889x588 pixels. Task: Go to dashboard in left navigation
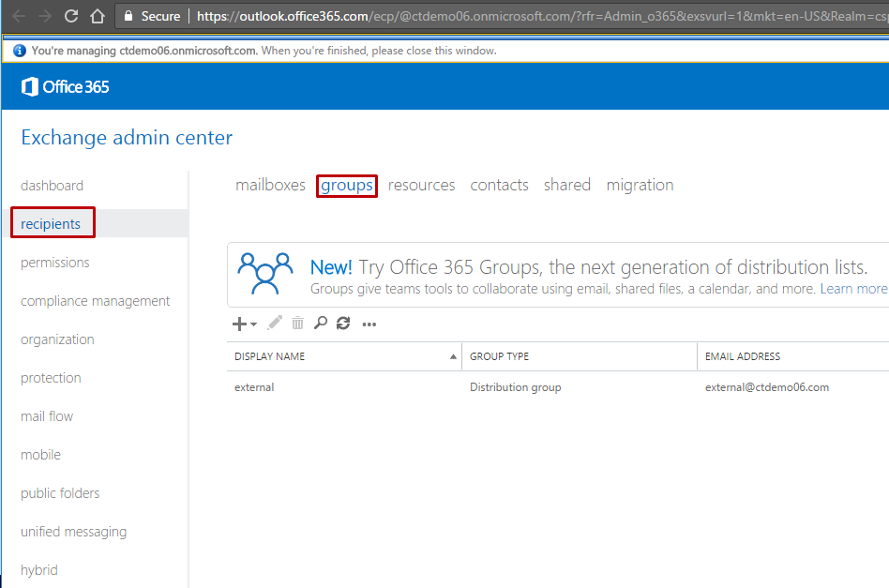click(53, 186)
